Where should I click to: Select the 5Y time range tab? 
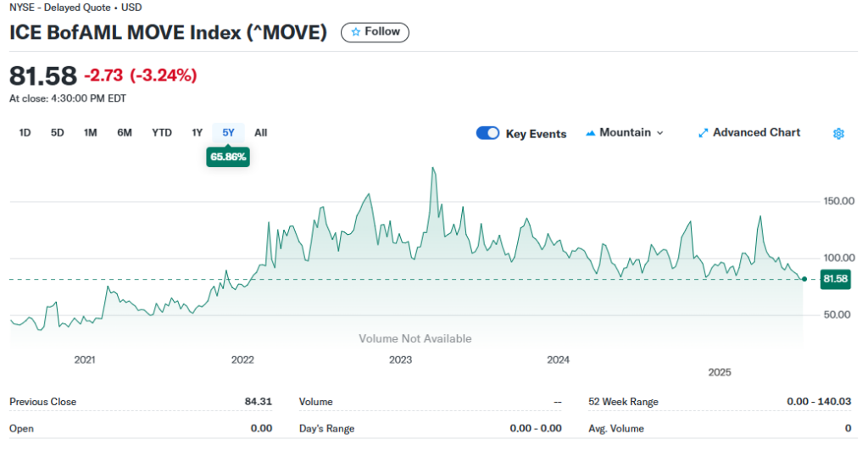tap(229, 133)
